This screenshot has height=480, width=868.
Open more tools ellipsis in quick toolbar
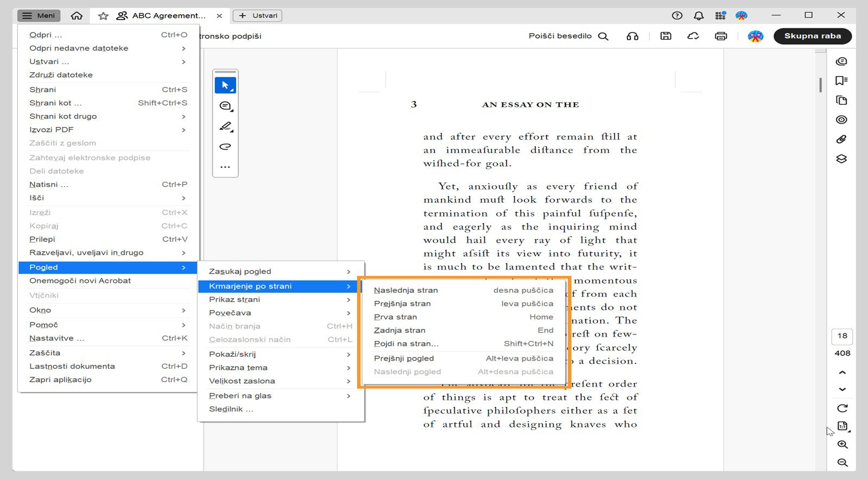(x=225, y=167)
